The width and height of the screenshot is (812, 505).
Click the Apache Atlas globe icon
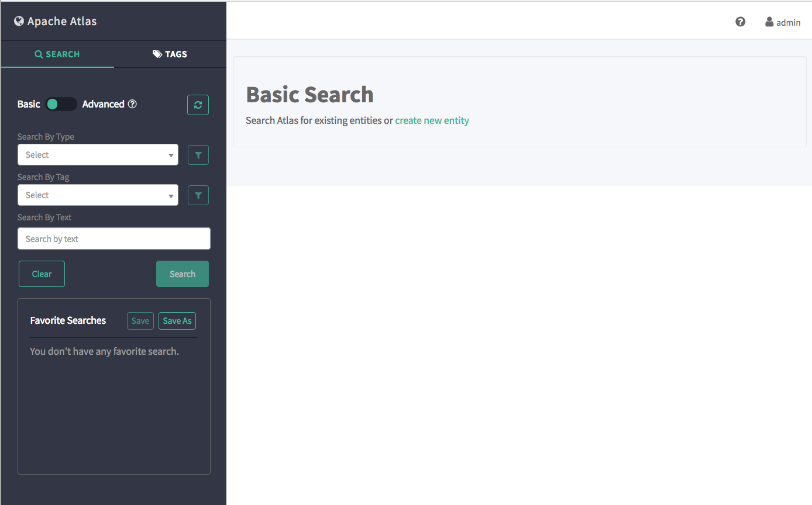click(x=19, y=22)
